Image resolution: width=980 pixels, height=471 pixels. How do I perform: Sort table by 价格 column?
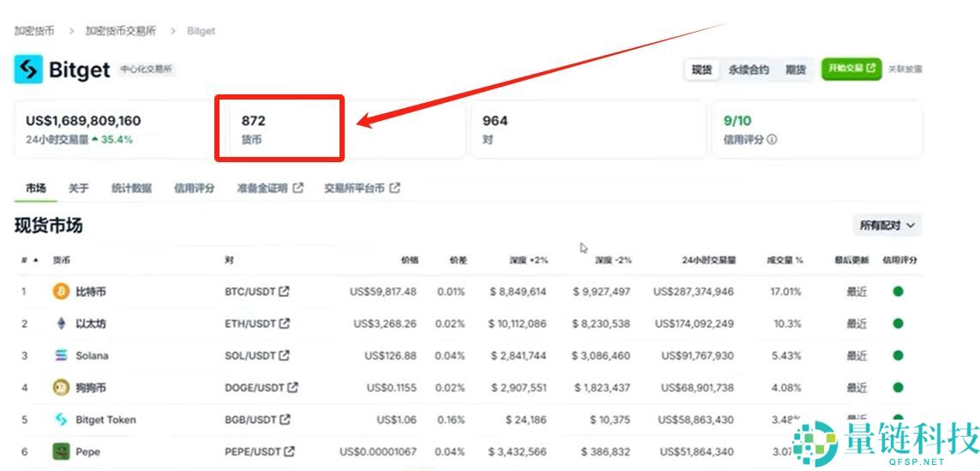410,260
